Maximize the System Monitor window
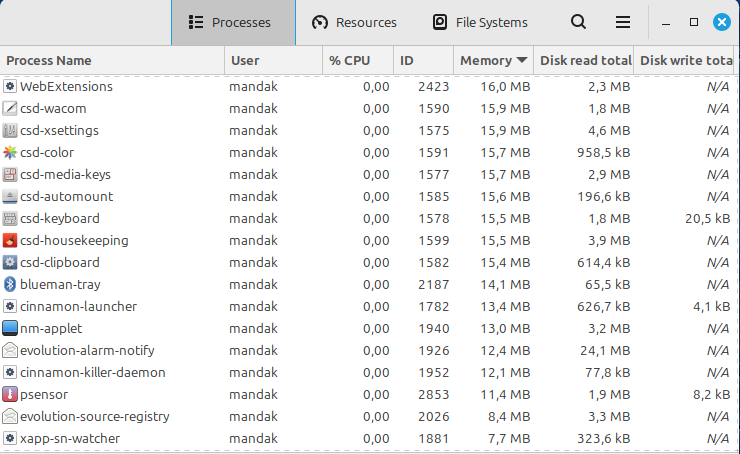This screenshot has width=740, height=454. [694, 22]
